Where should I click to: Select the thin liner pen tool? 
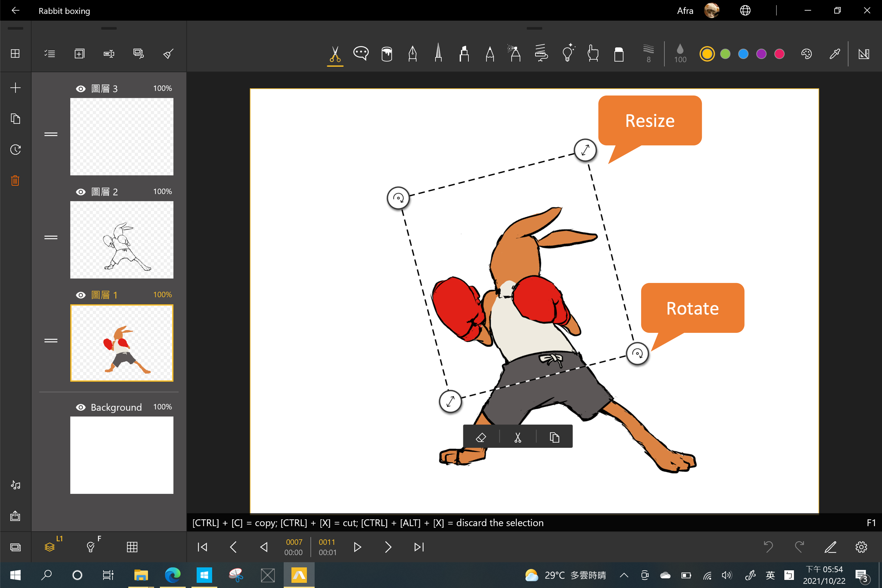(x=438, y=53)
